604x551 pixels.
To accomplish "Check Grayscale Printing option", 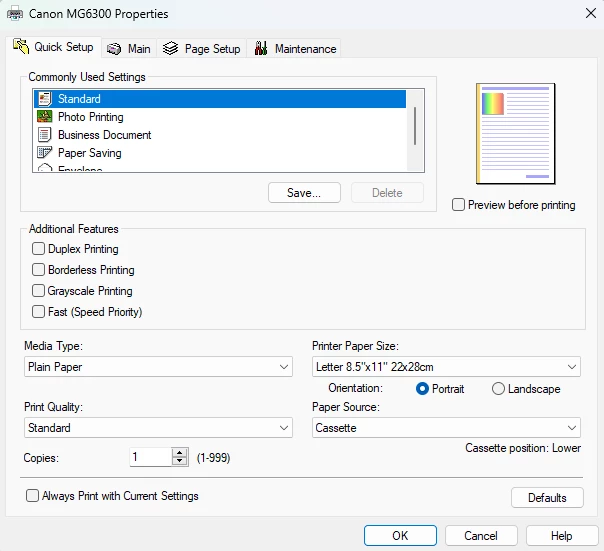I will tap(38, 291).
